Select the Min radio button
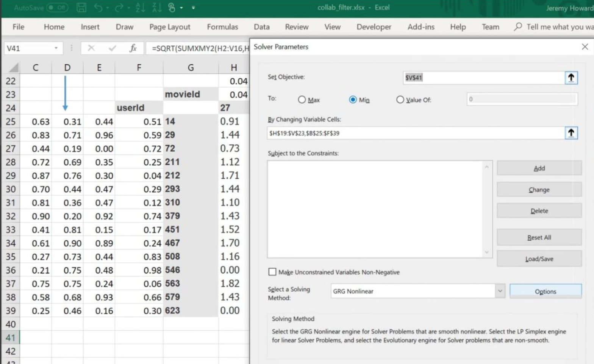 [x=353, y=100]
